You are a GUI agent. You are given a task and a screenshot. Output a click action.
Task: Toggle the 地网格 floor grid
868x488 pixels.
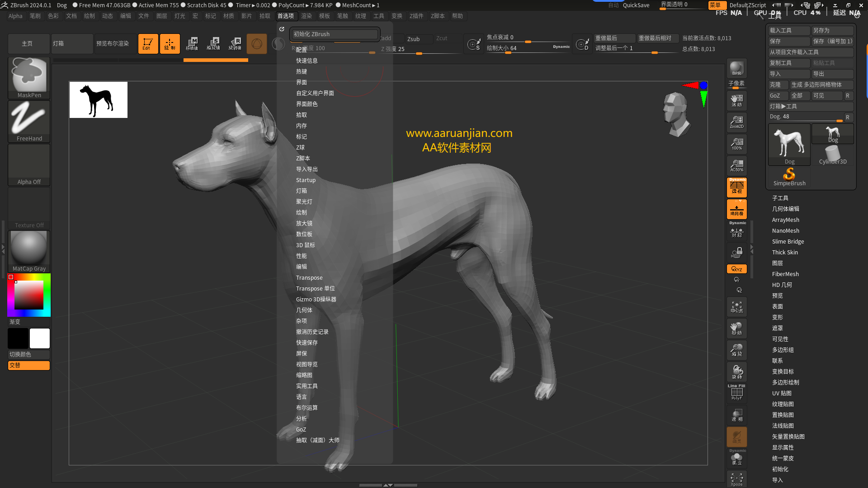click(736, 209)
